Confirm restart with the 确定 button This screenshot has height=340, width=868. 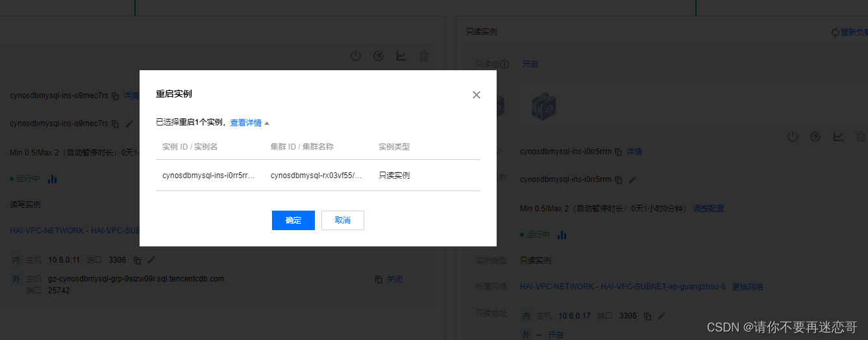(293, 220)
